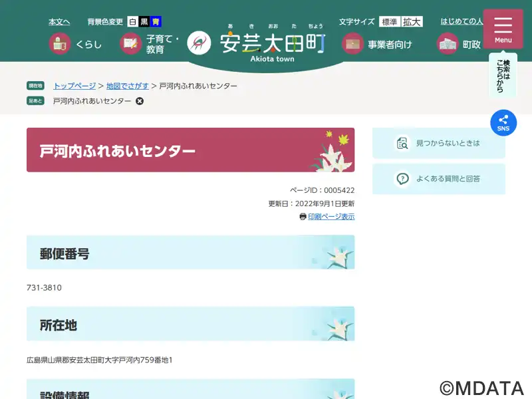Viewport: 532px width, 399px height.
Task: Click the 背景色変更 label
Action: tap(105, 22)
